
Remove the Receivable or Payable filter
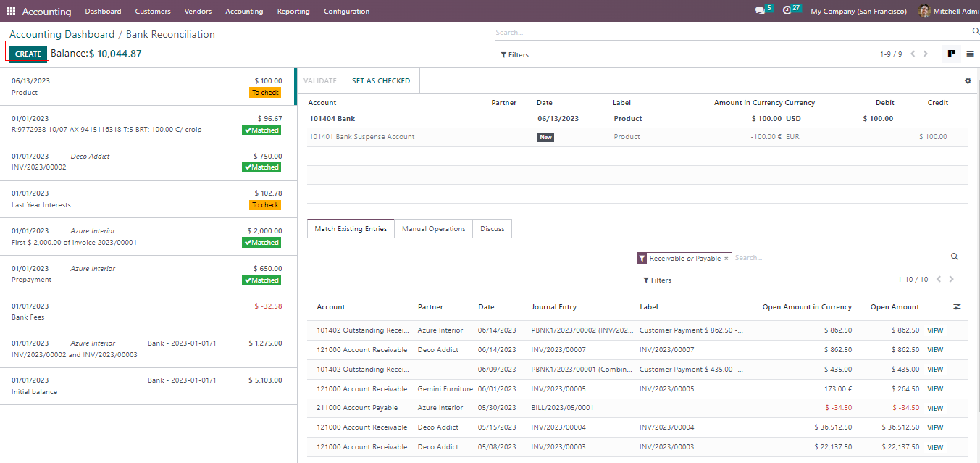click(x=726, y=259)
